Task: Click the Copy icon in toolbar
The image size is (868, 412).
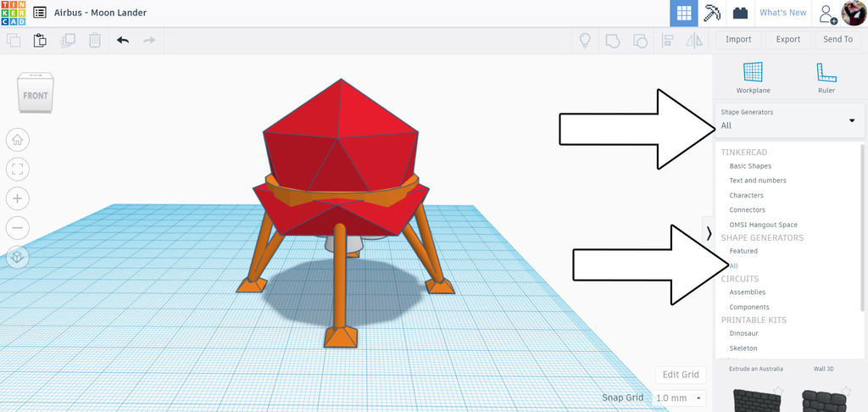Action: 14,40
